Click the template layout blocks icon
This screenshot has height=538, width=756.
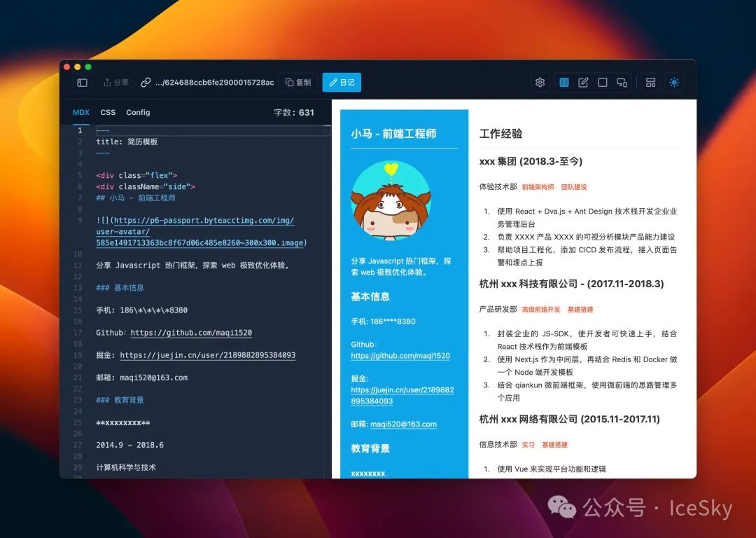pyautogui.click(x=650, y=83)
